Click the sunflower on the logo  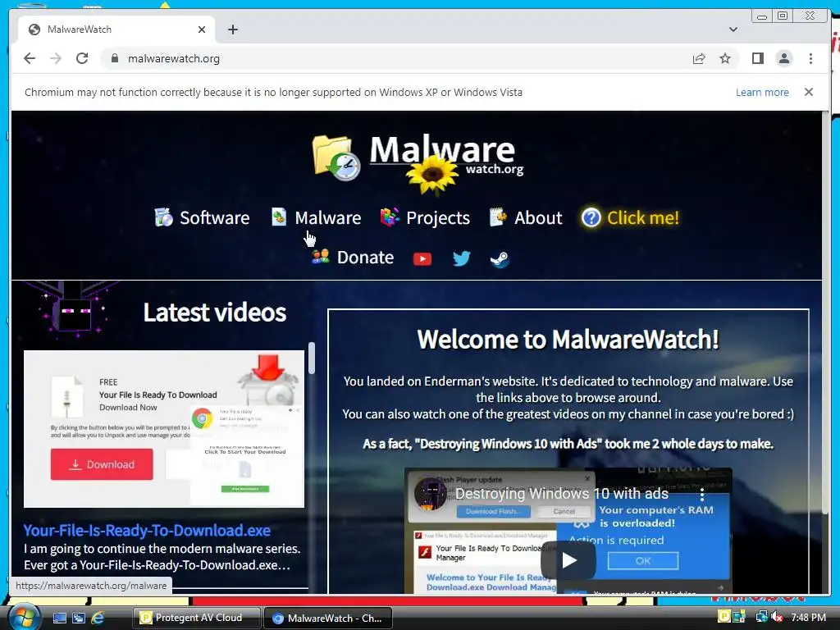coord(432,175)
